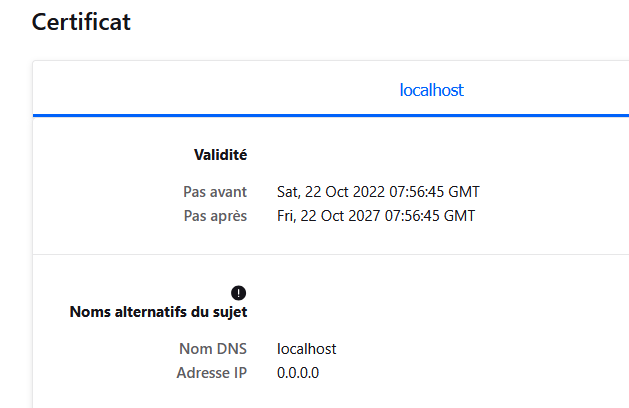
Task: Click the blue underline beneath localhost tab
Action: (x=330, y=115)
